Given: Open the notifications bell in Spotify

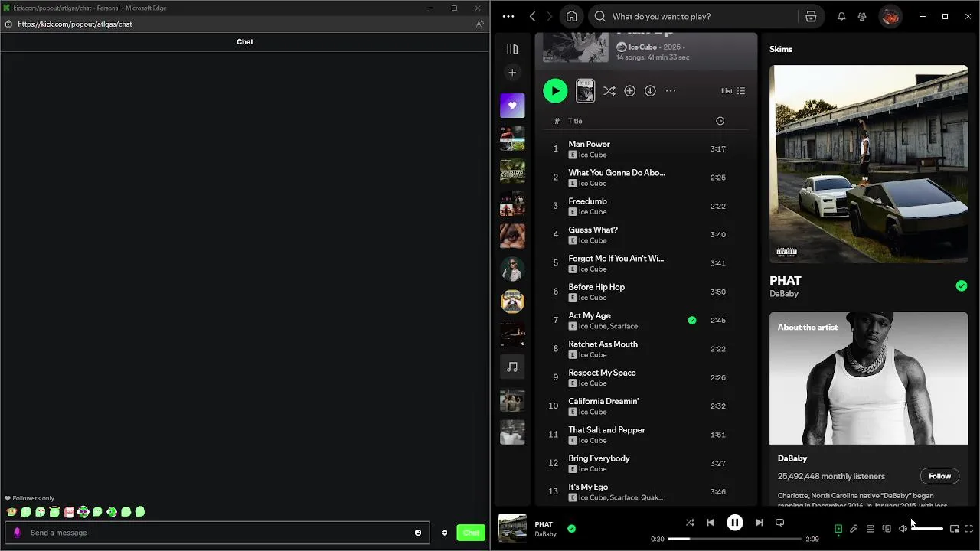Looking at the screenshot, I should [x=841, y=16].
